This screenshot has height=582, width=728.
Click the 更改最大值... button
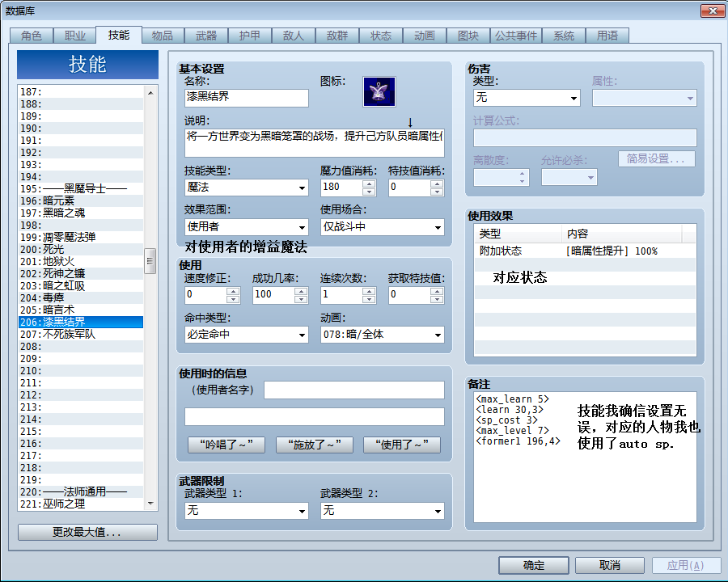87,533
